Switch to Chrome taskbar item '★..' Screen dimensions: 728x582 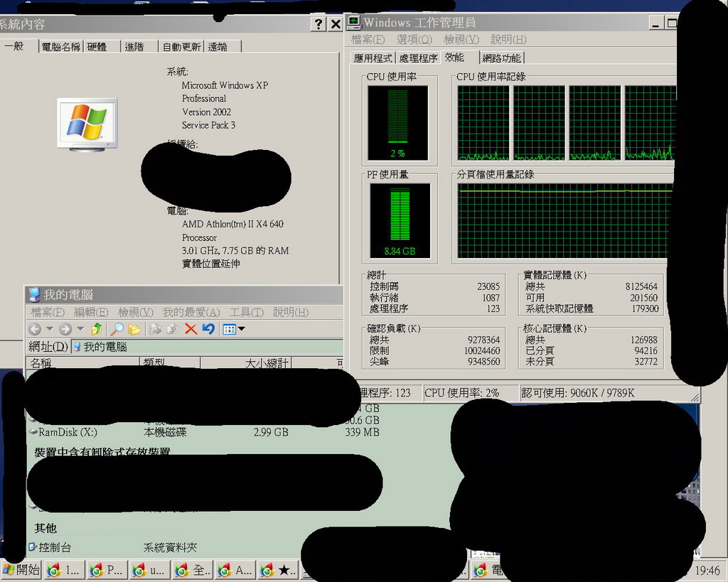pos(277,570)
